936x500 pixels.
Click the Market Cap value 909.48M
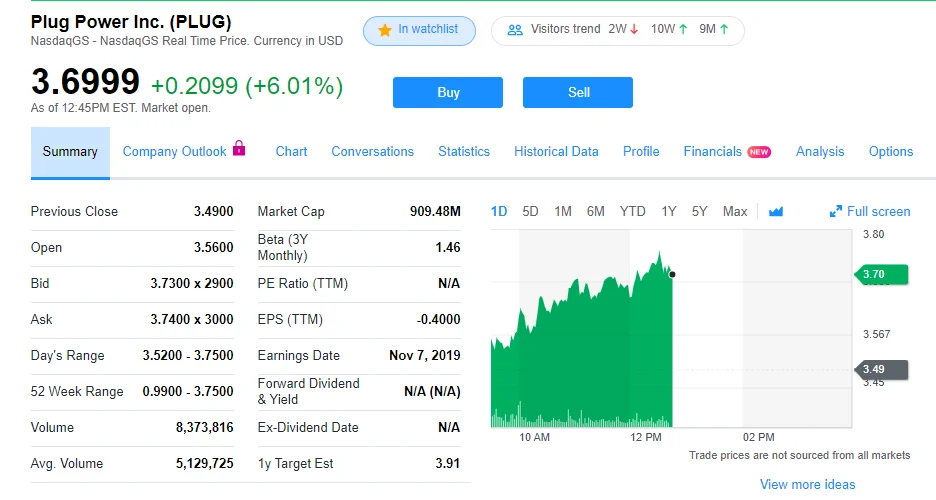(435, 211)
